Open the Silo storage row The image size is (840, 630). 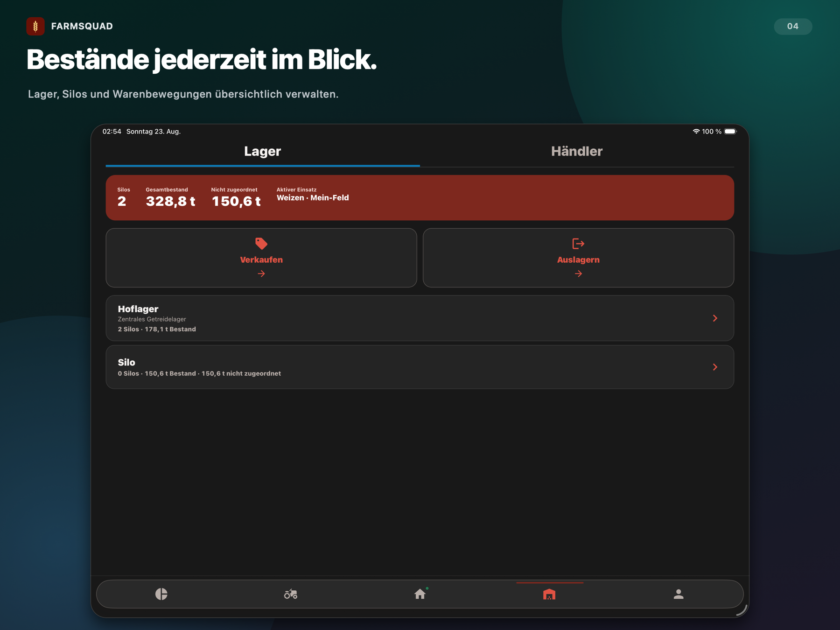click(420, 367)
